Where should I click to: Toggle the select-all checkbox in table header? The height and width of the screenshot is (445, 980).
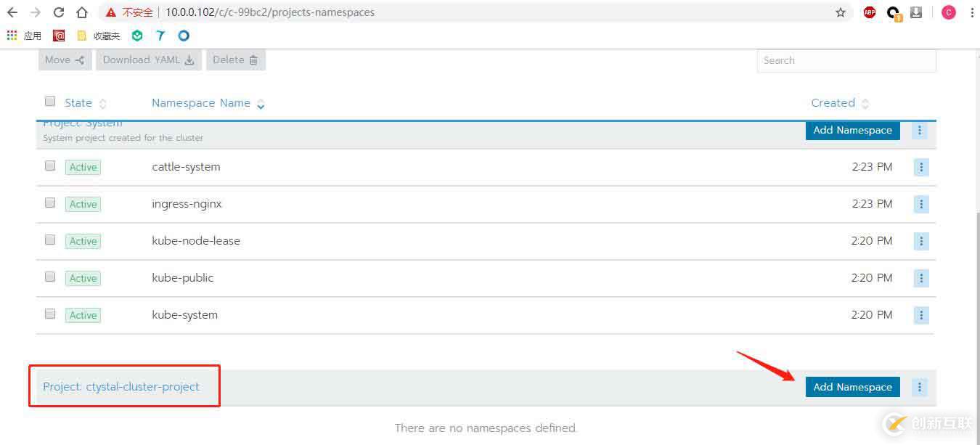click(x=50, y=102)
